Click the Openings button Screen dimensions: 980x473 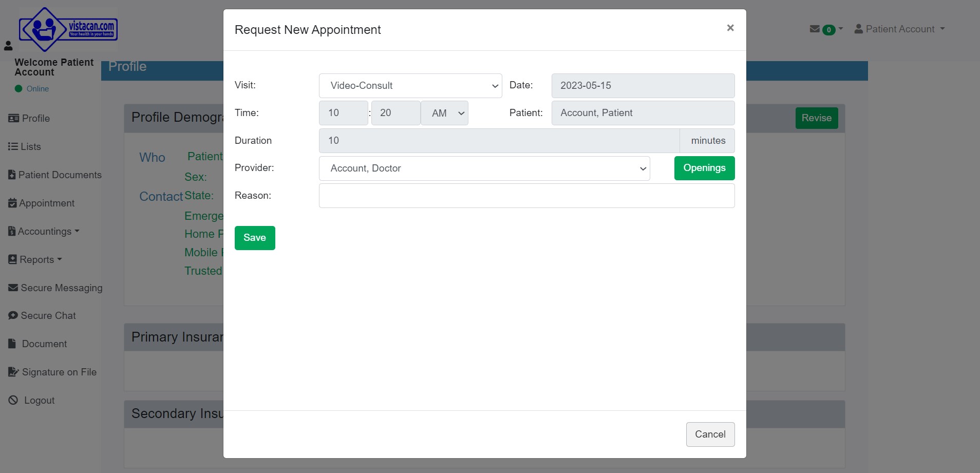[704, 168]
